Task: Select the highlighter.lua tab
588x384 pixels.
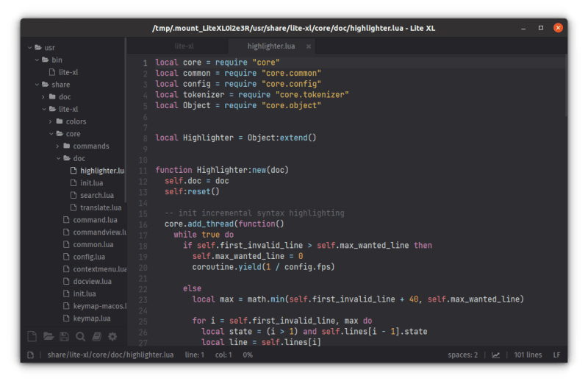Action: coord(270,46)
